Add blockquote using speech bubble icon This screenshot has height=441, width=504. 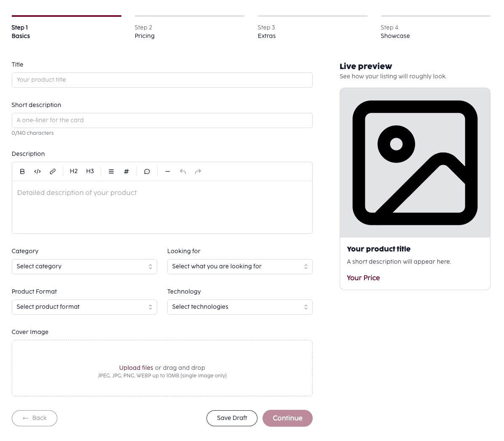147,171
